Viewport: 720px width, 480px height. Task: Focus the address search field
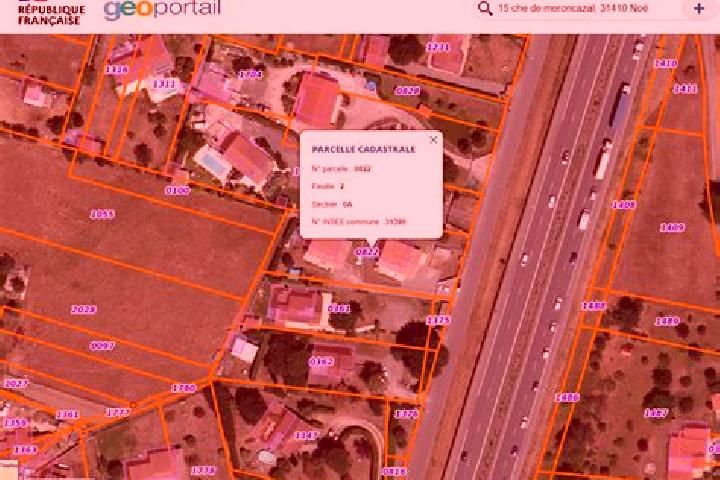click(573, 8)
